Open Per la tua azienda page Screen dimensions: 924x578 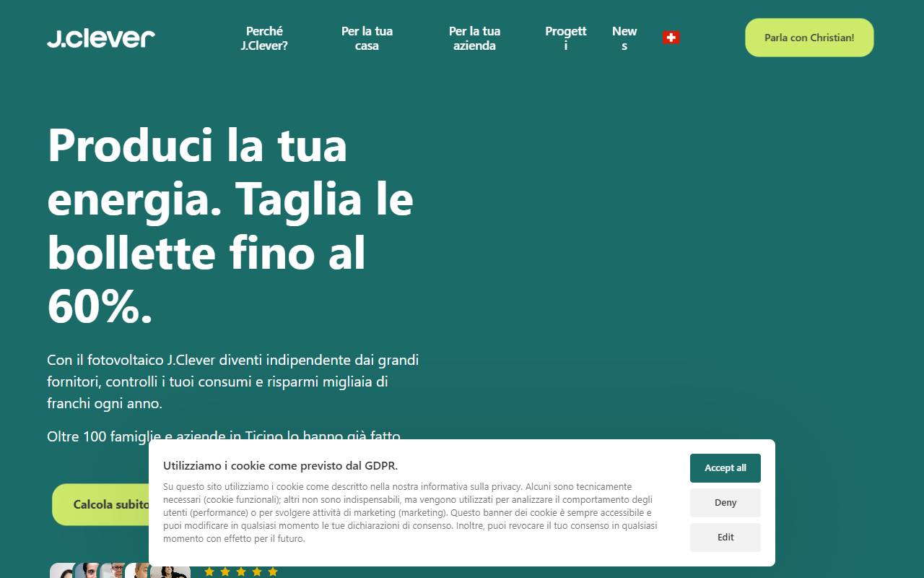[474, 38]
